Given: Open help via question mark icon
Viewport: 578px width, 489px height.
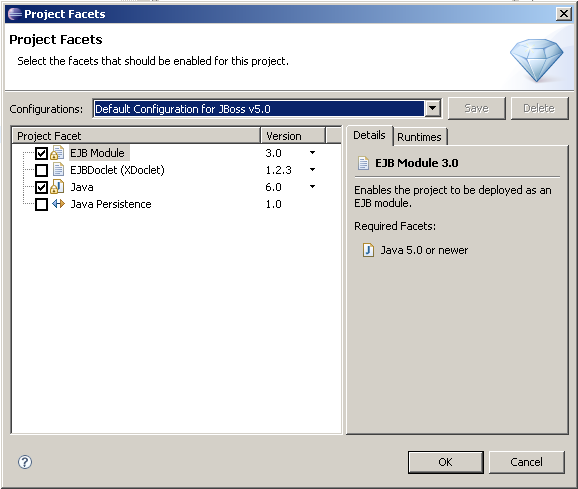Looking at the screenshot, I should 25,462.
